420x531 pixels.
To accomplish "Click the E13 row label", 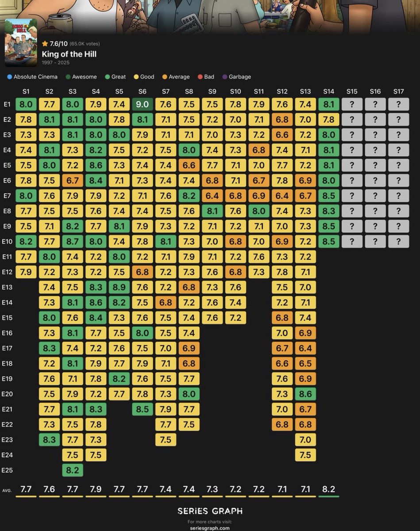I will pos(7,287).
